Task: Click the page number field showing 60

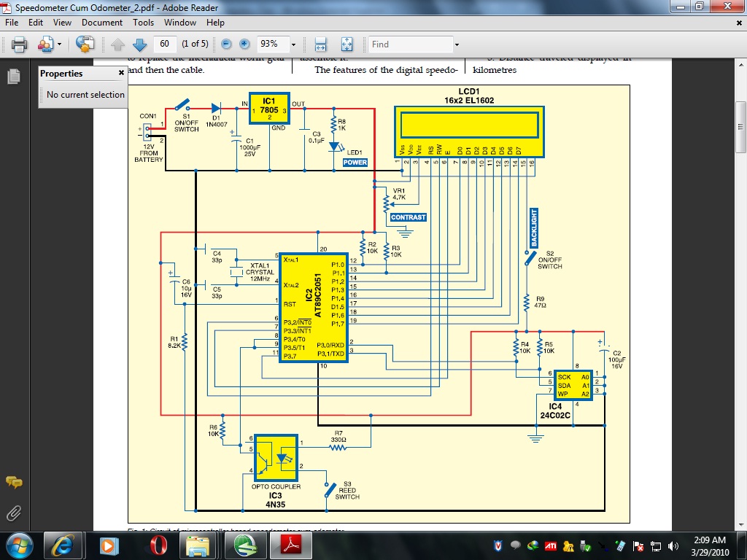Action: coord(165,44)
